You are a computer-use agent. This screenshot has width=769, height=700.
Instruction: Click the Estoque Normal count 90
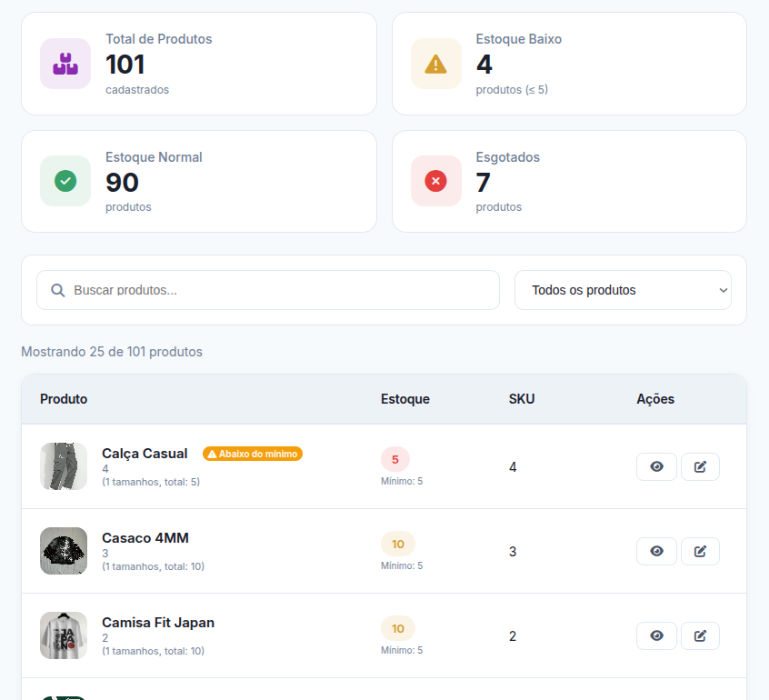pyautogui.click(x=122, y=183)
